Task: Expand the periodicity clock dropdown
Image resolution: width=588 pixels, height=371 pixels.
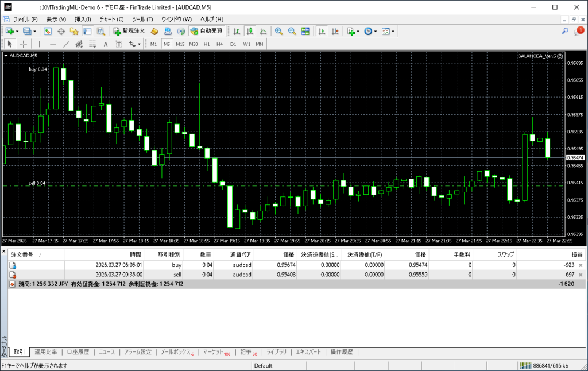Action: pyautogui.click(x=375, y=31)
